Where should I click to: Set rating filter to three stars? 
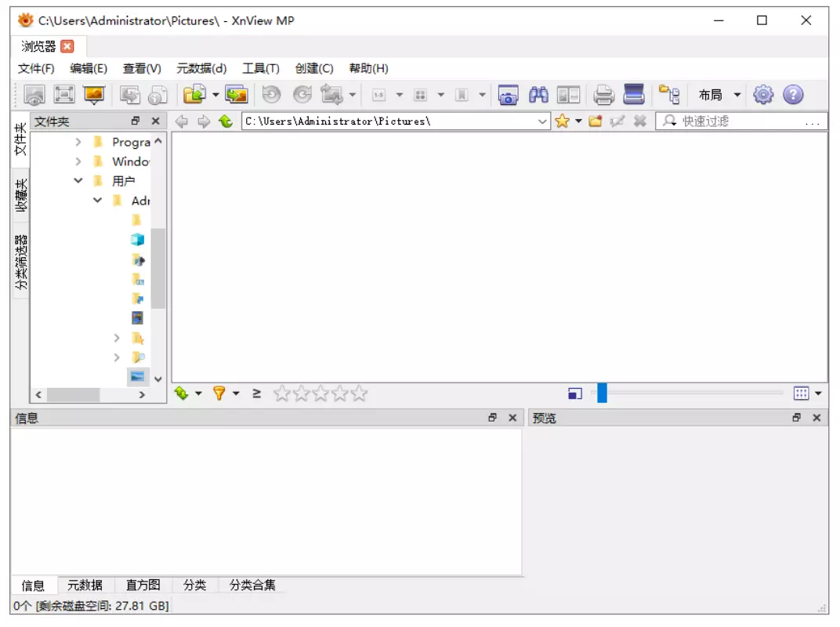(320, 394)
